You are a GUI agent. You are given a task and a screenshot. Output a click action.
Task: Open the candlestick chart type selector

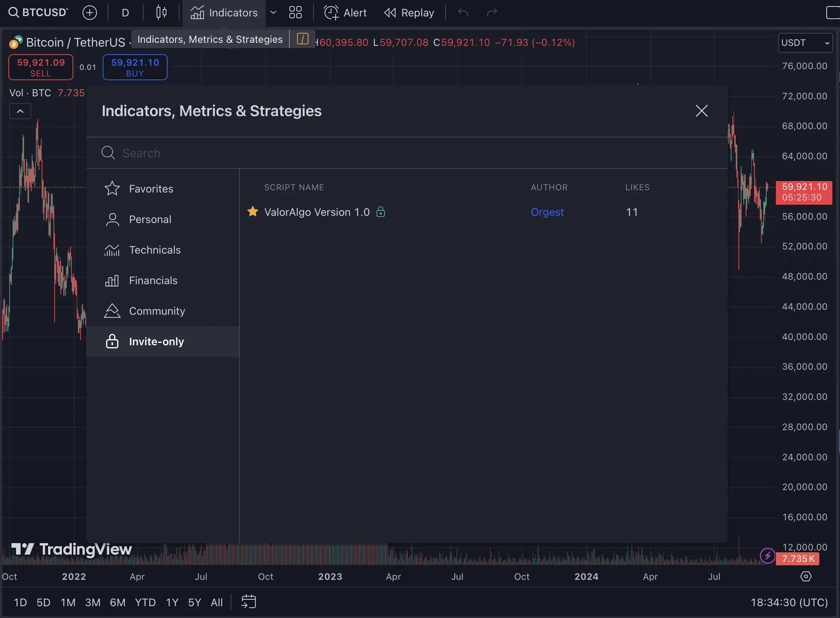162,13
